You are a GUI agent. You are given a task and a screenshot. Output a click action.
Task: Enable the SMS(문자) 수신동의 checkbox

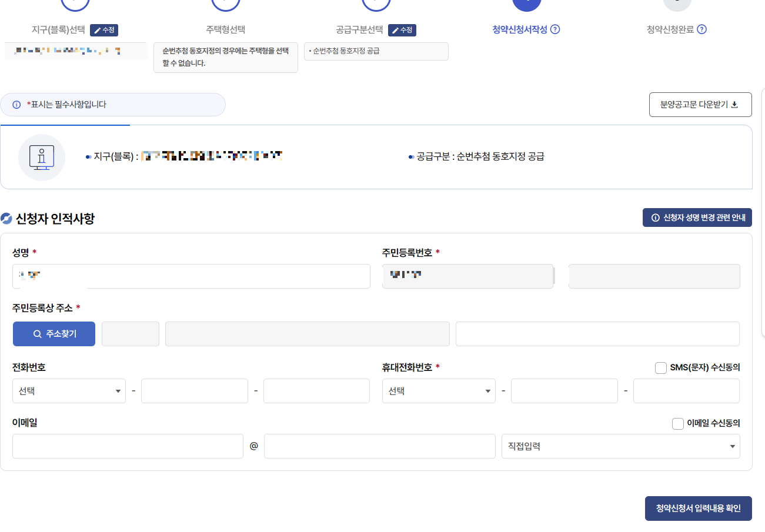pyautogui.click(x=660, y=367)
